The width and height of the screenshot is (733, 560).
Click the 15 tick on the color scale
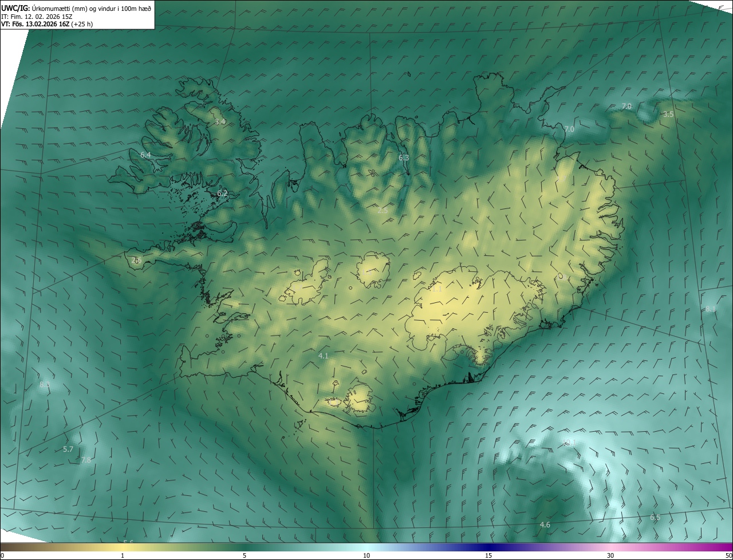488,555
